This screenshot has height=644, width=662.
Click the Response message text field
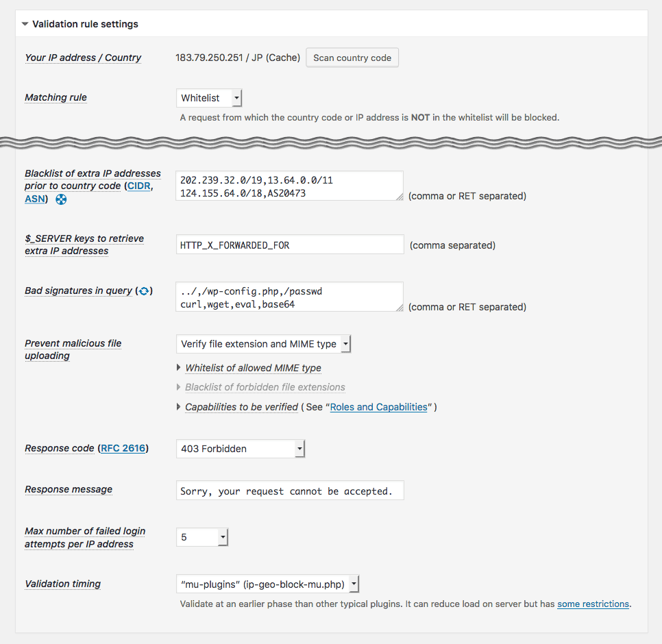click(x=289, y=491)
